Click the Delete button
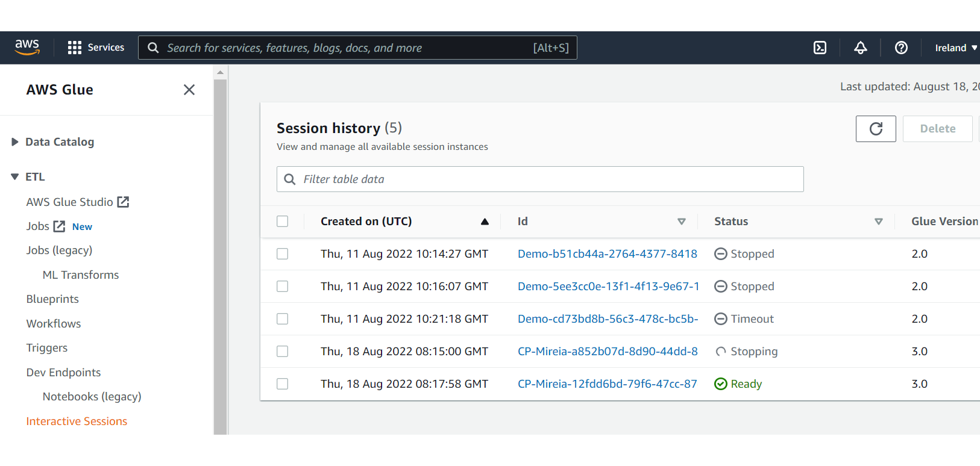This screenshot has height=466, width=980. coord(938,129)
